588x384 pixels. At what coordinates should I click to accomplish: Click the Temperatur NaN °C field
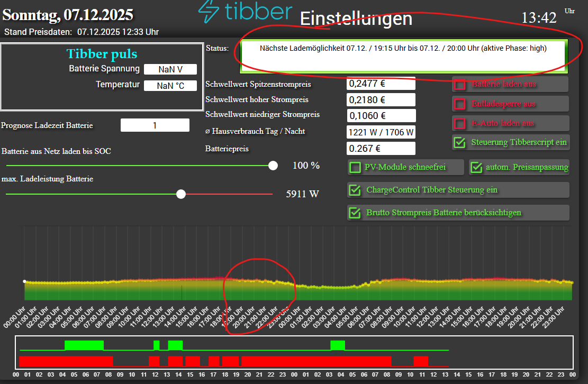[170, 86]
